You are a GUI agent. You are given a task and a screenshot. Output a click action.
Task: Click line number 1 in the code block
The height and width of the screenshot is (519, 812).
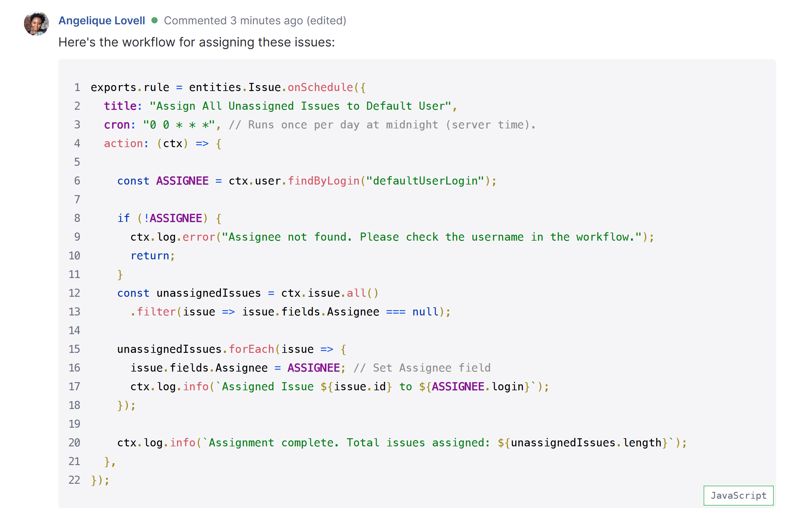click(77, 87)
